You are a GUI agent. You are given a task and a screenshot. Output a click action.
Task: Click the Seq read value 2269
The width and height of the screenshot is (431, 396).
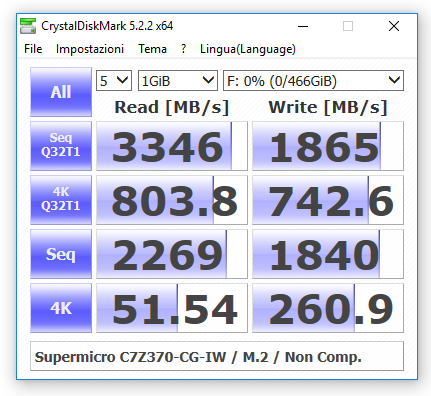pyautogui.click(x=172, y=254)
